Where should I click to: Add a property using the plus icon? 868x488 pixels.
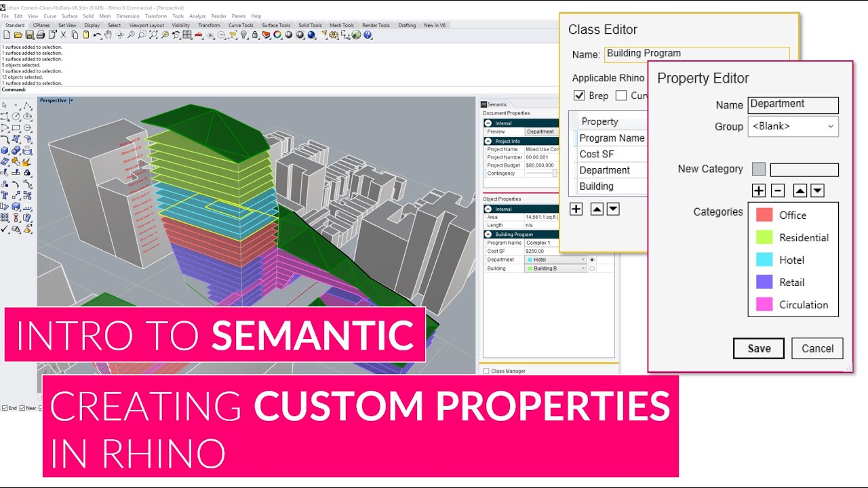(576, 209)
